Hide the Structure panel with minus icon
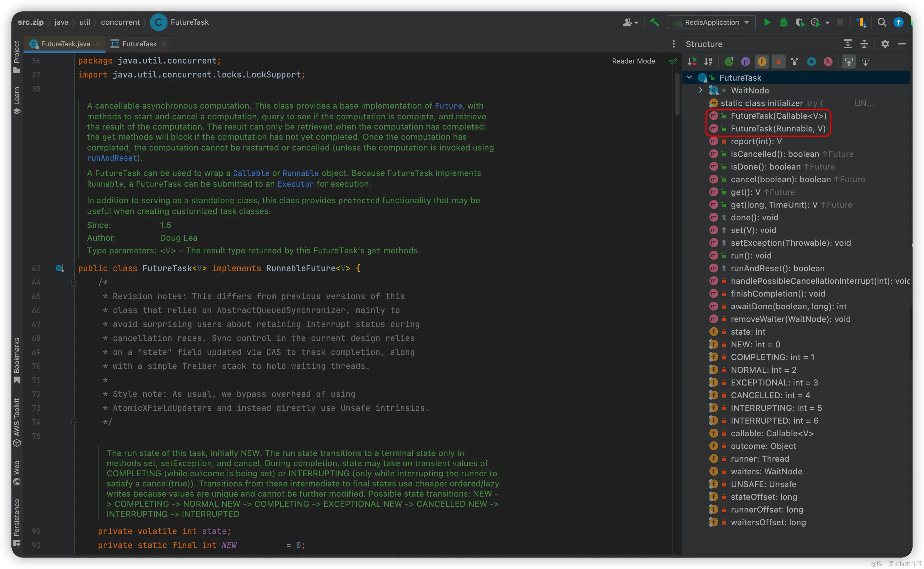Image resolution: width=924 pixels, height=569 pixels. [x=902, y=44]
